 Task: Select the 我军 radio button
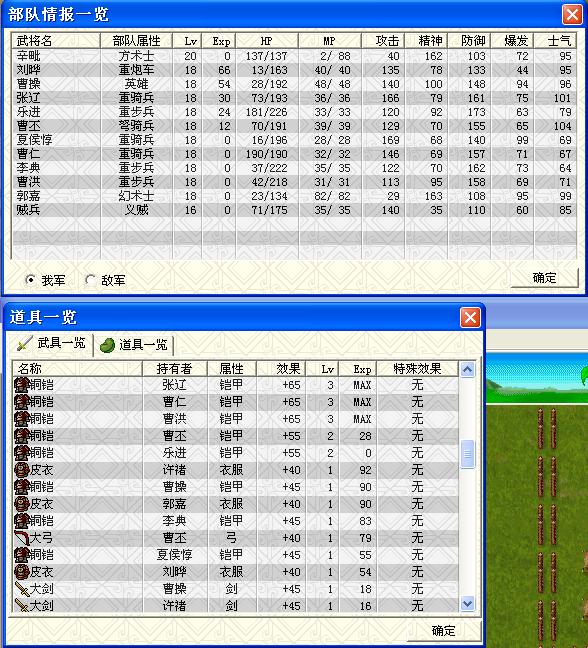30,280
